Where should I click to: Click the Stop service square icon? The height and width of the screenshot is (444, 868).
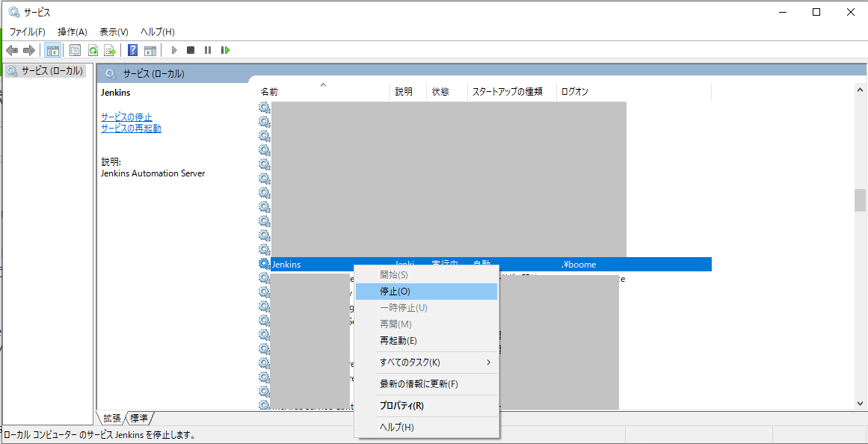pyautogui.click(x=191, y=50)
